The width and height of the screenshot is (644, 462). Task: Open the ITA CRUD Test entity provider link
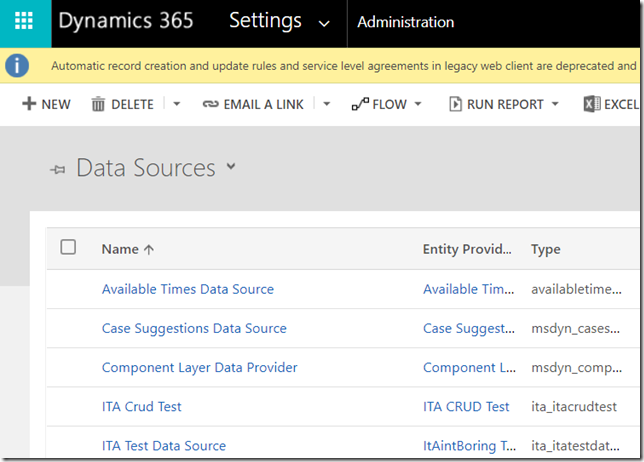[466, 407]
